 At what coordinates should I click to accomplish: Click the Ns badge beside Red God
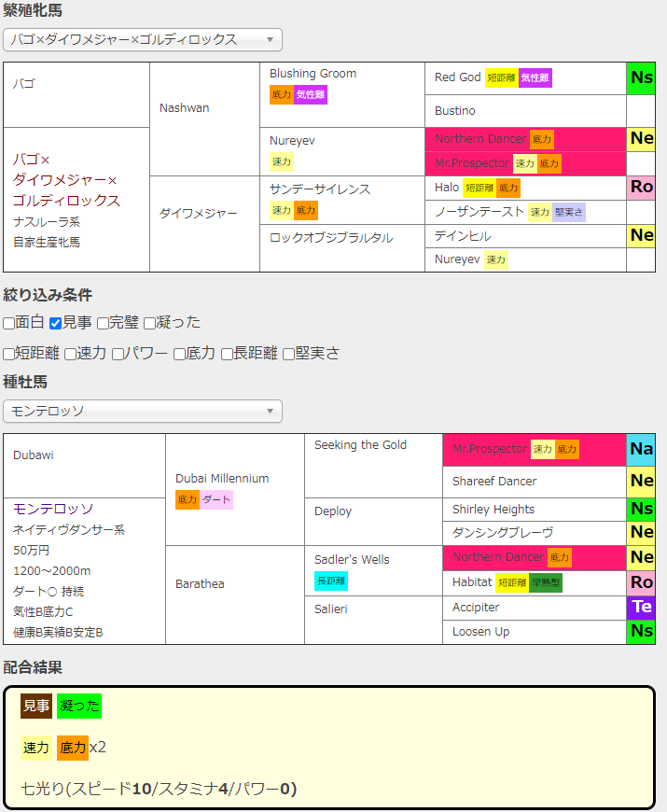642,77
